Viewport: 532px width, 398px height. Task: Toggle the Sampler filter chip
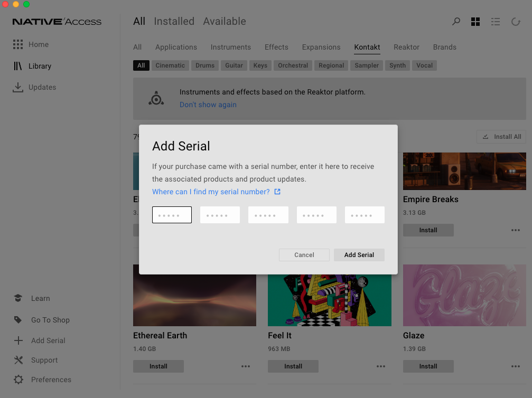(367, 65)
